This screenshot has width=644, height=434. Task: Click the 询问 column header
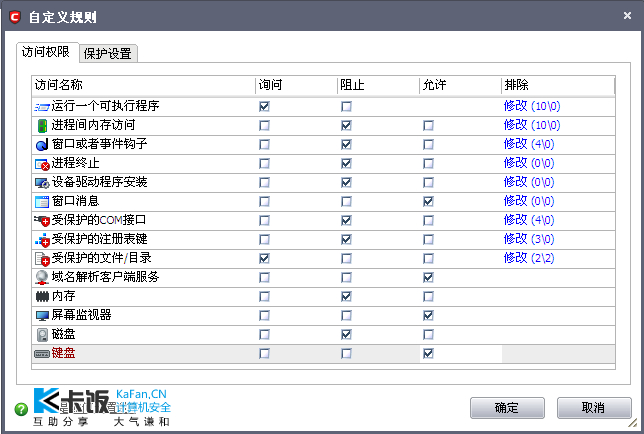296,85
